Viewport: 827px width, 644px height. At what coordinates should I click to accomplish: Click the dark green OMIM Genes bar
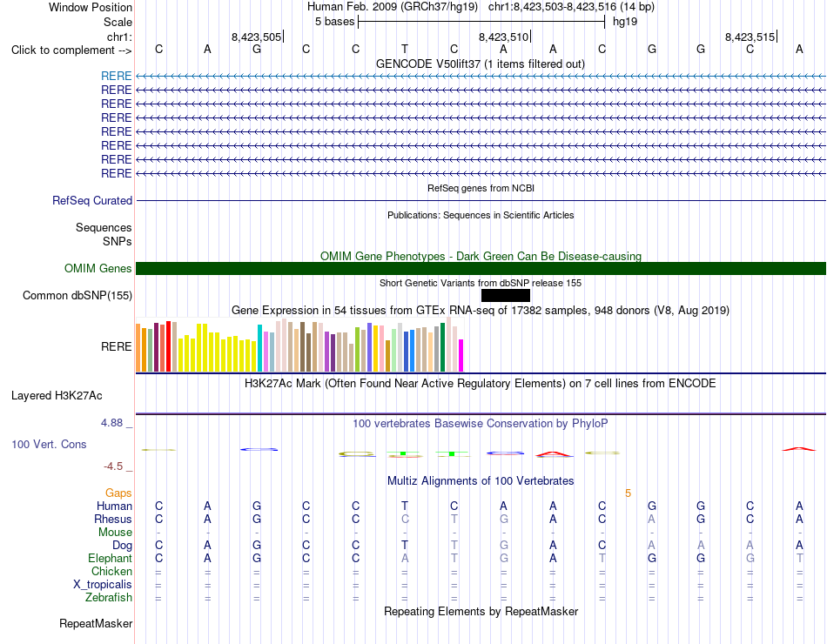[x=481, y=268]
